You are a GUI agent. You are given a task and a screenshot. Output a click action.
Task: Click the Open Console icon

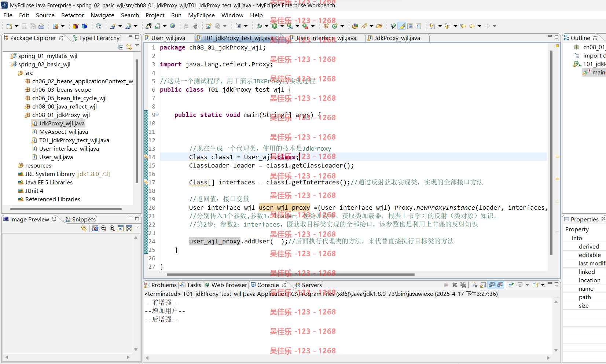pyautogui.click(x=535, y=285)
